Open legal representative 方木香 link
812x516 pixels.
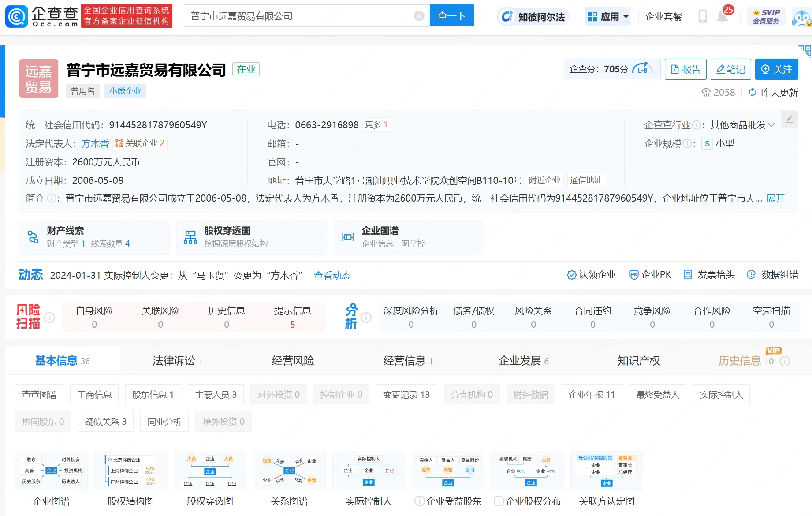click(95, 143)
